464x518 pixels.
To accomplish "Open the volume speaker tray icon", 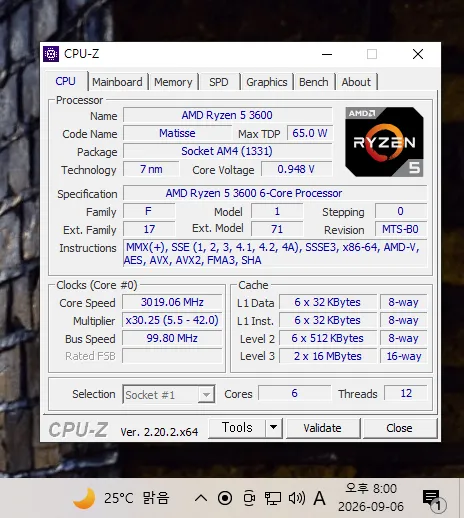I will coord(297,498).
